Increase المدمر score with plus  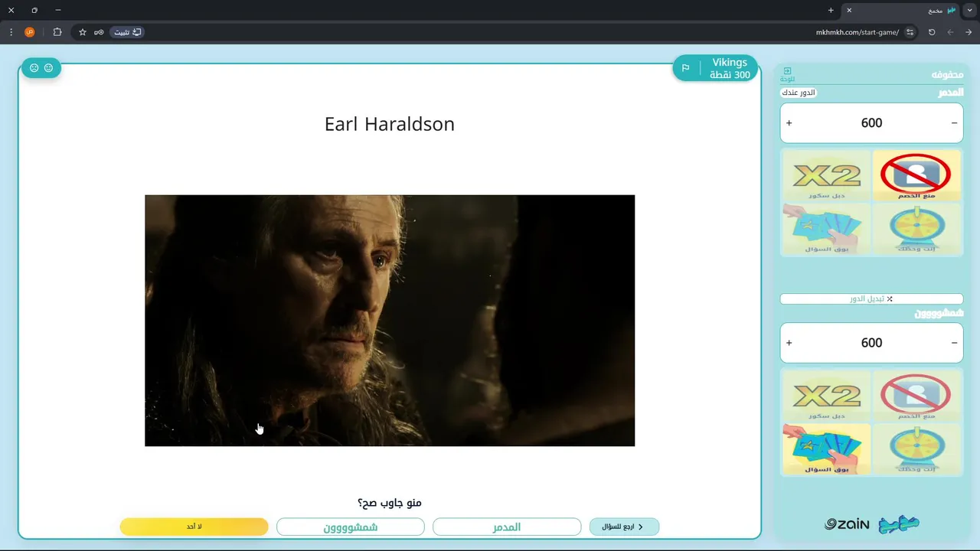pyautogui.click(x=789, y=123)
